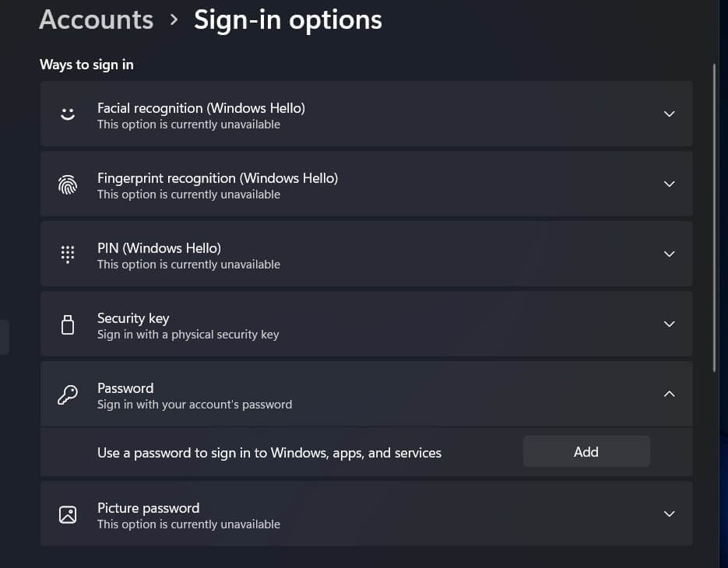Click the Security key USB icon
Viewport: 728px width, 568px height.
click(x=68, y=324)
